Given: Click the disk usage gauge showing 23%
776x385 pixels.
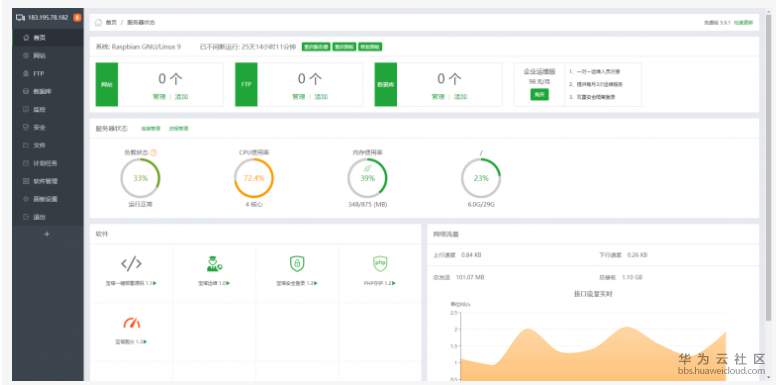Looking at the screenshot, I should pos(481,178).
